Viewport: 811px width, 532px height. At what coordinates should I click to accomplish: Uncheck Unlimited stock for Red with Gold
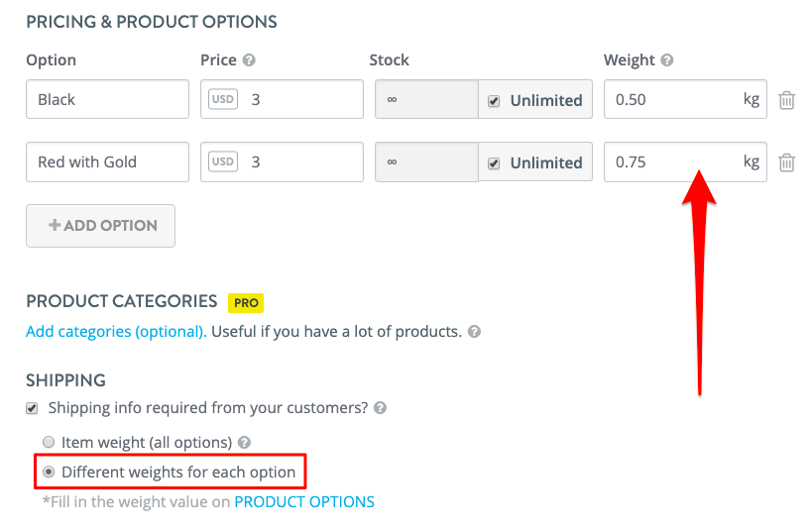494,163
